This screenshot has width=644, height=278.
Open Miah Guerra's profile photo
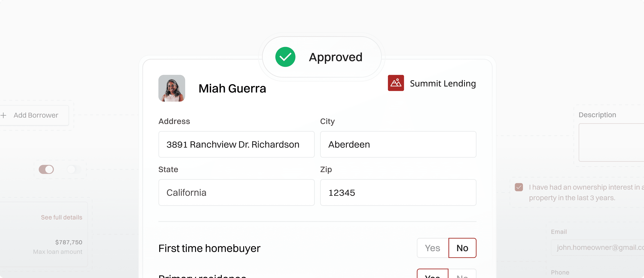172,88
